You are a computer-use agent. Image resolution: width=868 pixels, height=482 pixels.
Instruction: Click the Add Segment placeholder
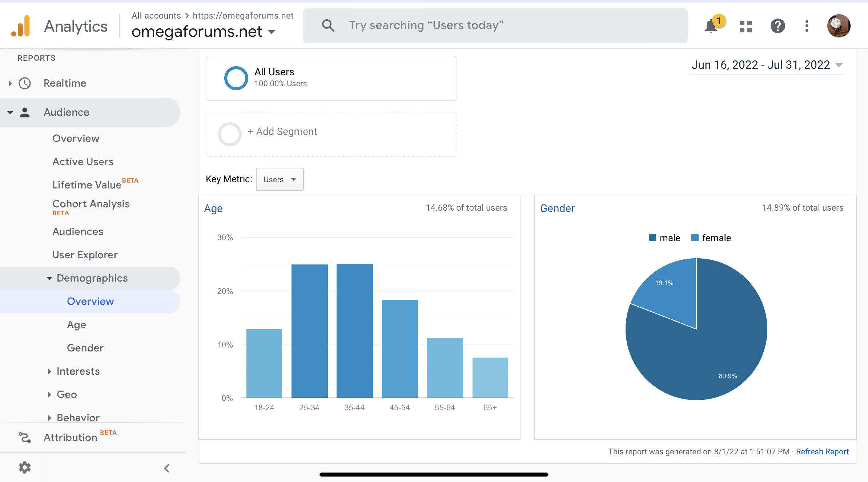point(331,134)
